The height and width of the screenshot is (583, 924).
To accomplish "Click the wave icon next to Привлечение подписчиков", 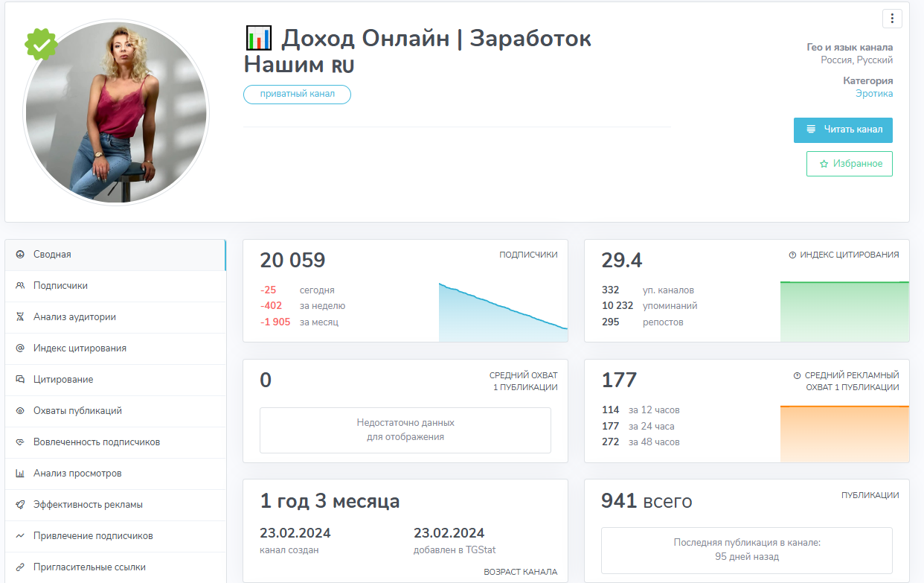I will (19, 535).
